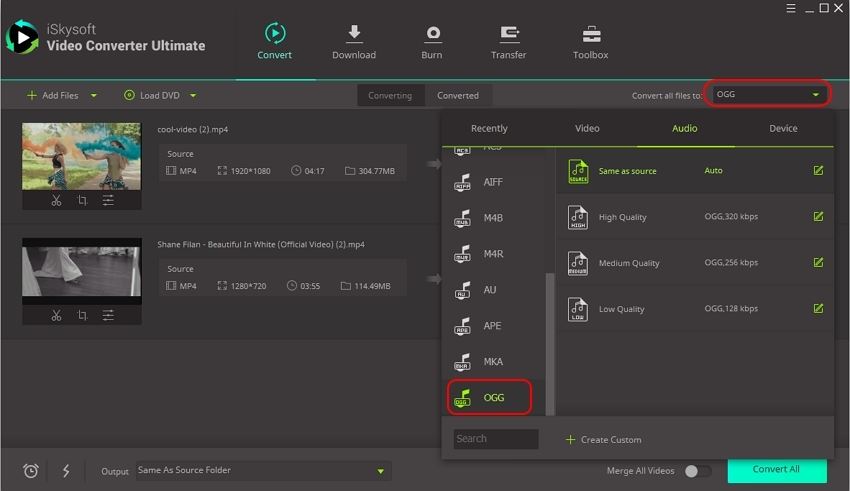Click the alarm clock scheduler icon
This screenshot has width=850, height=491.
31,471
